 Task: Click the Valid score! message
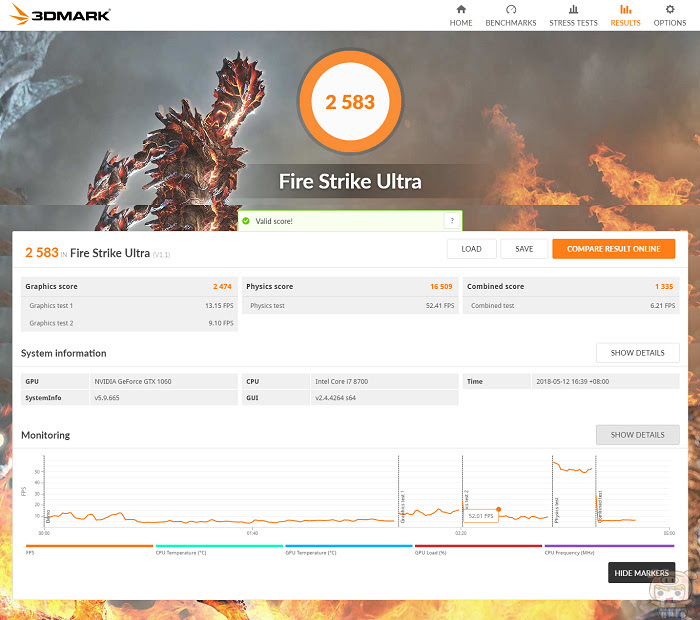[274, 221]
